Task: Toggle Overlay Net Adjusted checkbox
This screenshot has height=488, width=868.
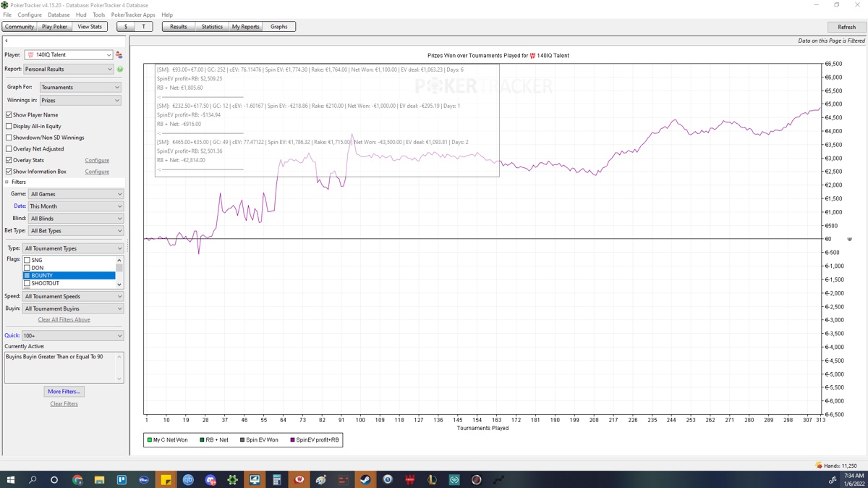Action: (9, 149)
